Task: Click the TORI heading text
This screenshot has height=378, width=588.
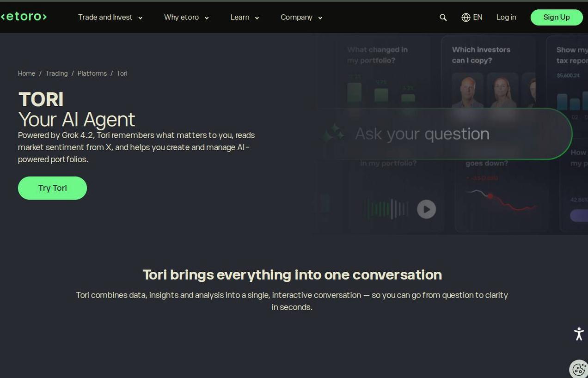Action: pyautogui.click(x=41, y=99)
